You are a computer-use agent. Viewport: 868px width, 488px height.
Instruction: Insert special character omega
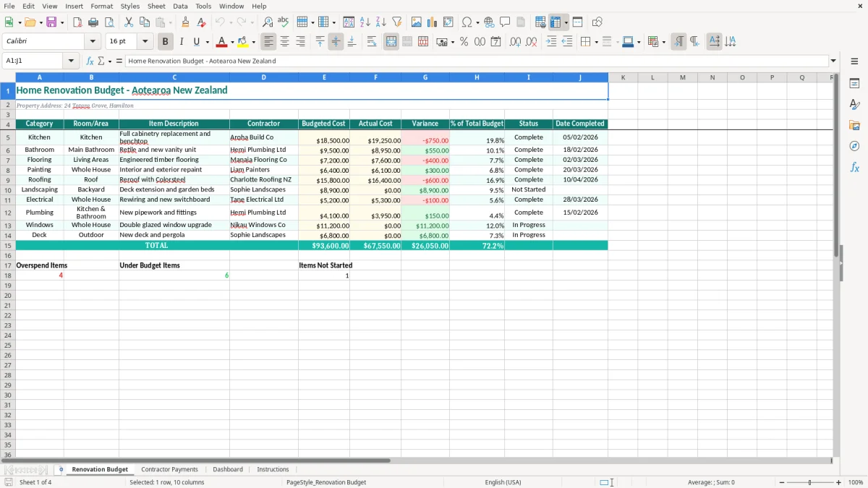click(467, 22)
